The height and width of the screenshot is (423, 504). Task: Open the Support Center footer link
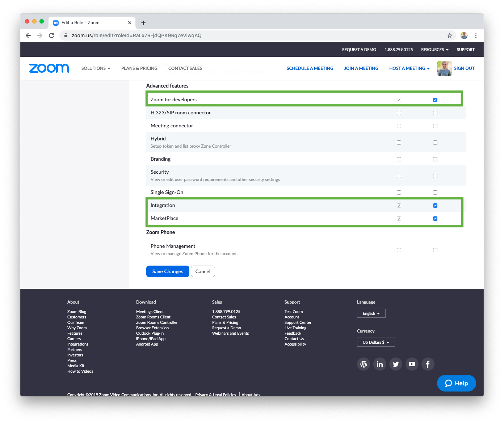tap(298, 322)
